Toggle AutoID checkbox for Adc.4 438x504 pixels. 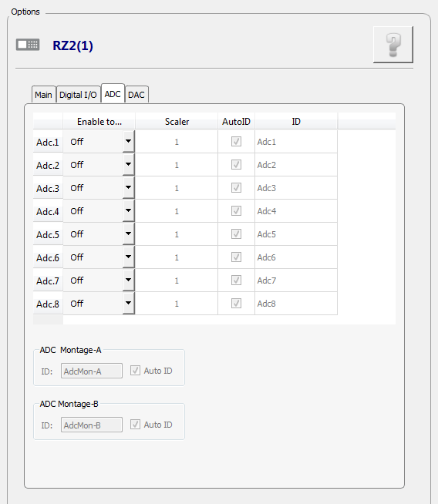tap(237, 211)
